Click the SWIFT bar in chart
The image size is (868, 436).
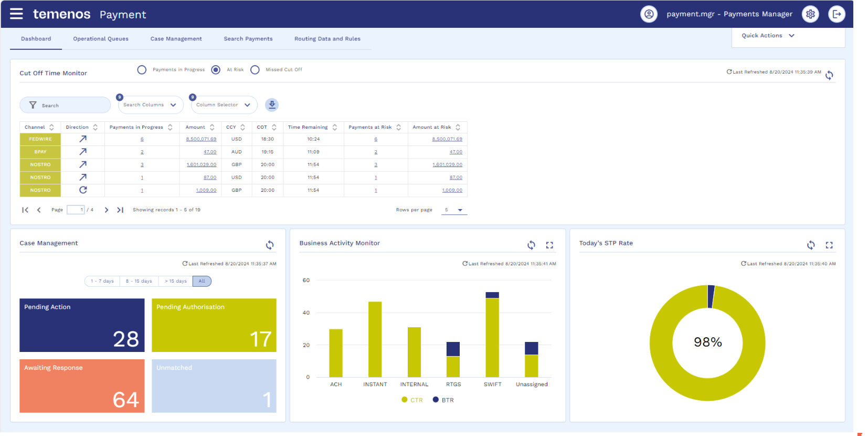pos(492,335)
